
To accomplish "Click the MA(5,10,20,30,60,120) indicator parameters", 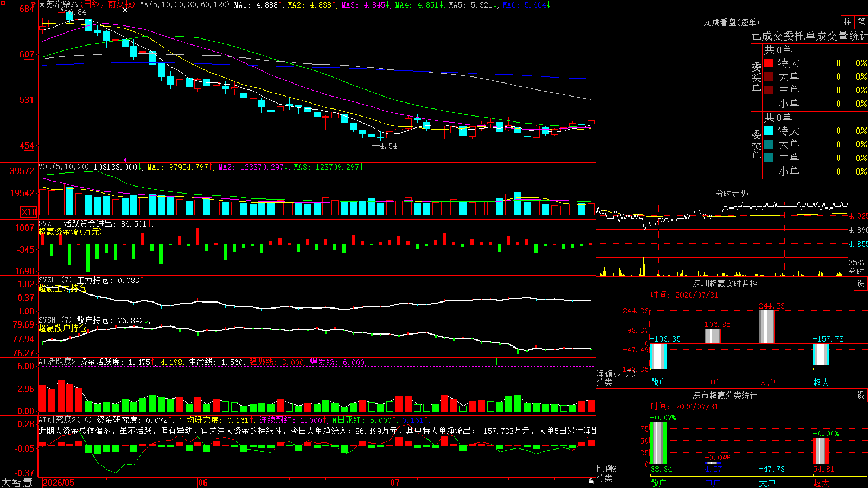I will pyautogui.click(x=184, y=4).
